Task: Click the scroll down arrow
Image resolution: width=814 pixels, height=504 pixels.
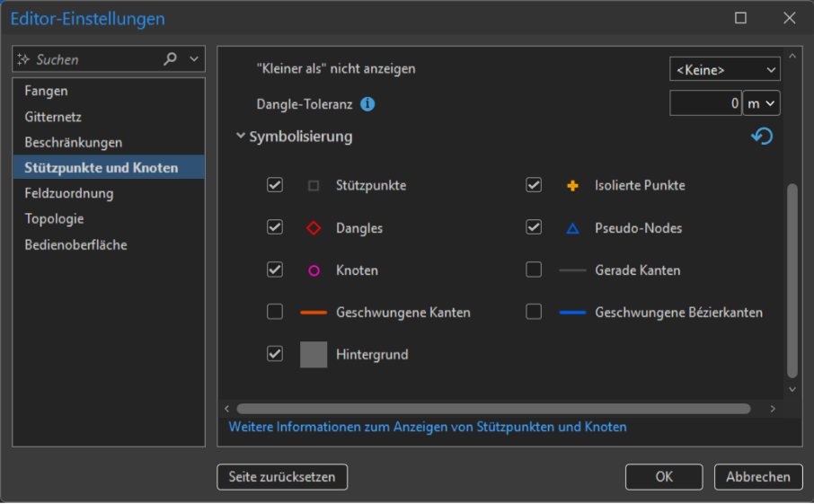Action: click(792, 389)
